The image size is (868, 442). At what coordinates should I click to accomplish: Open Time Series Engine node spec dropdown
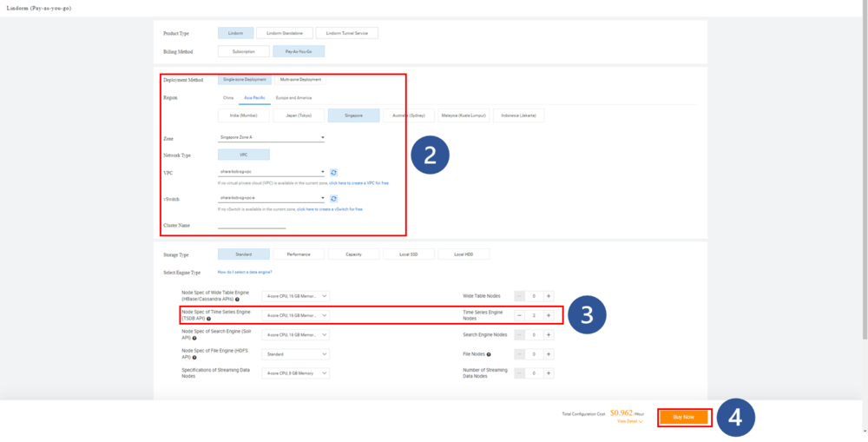pyautogui.click(x=296, y=315)
